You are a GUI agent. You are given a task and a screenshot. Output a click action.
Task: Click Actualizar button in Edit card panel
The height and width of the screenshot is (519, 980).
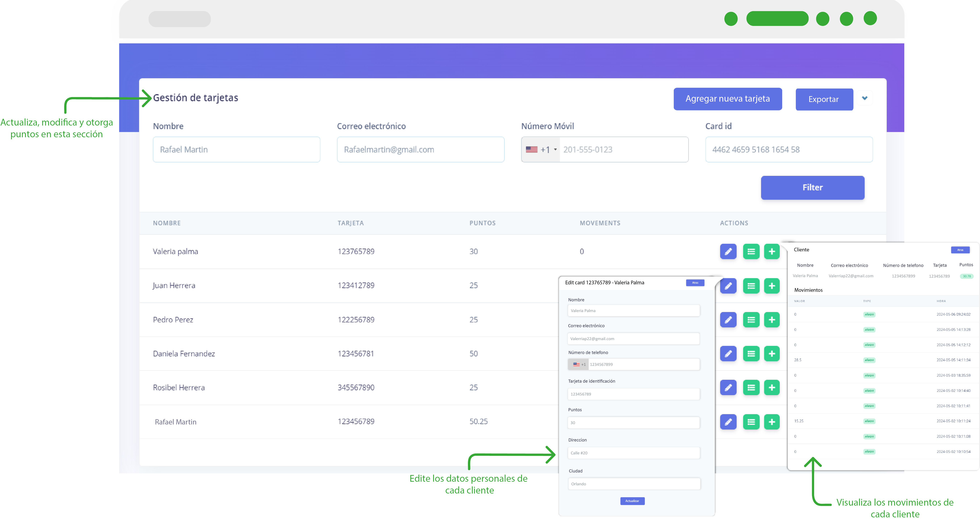pos(632,501)
